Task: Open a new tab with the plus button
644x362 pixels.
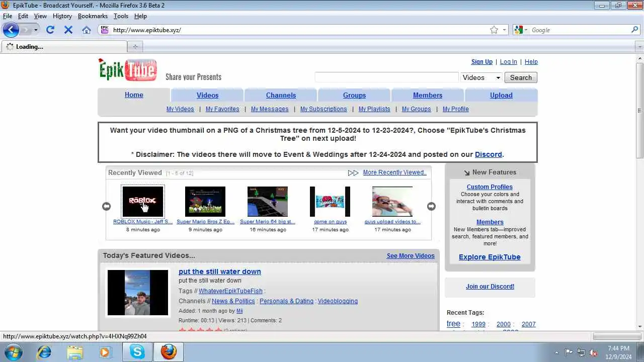Action: tap(135, 47)
